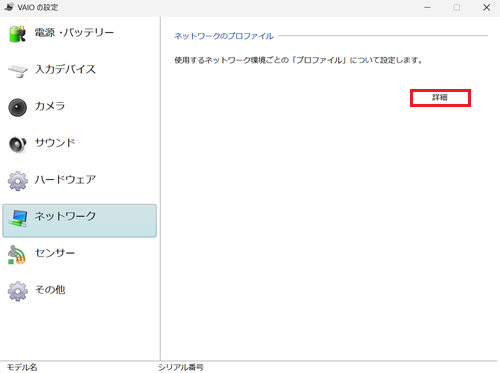500x373 pixels.
Task: Click the 電源・バッテリー battery icon
Action: tap(17, 34)
